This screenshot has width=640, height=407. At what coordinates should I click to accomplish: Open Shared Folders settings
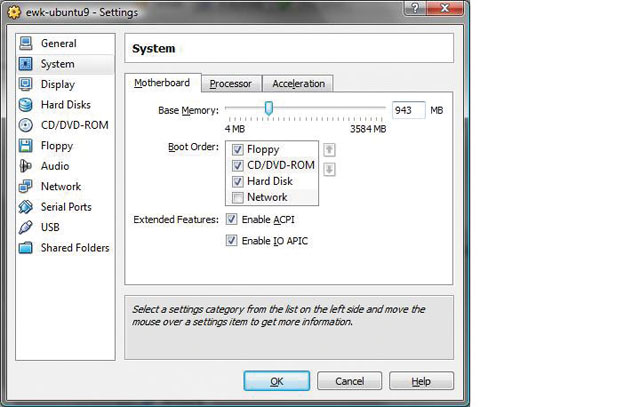pos(74,248)
